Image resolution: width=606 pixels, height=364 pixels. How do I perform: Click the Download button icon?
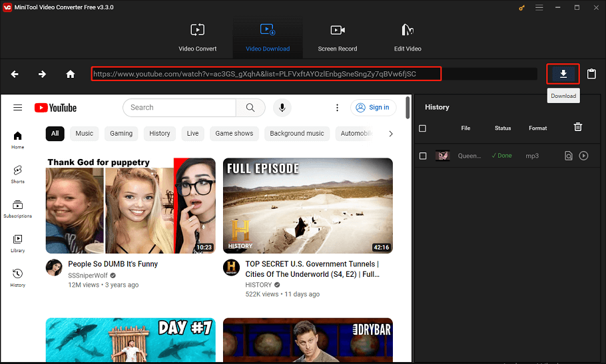pos(563,74)
